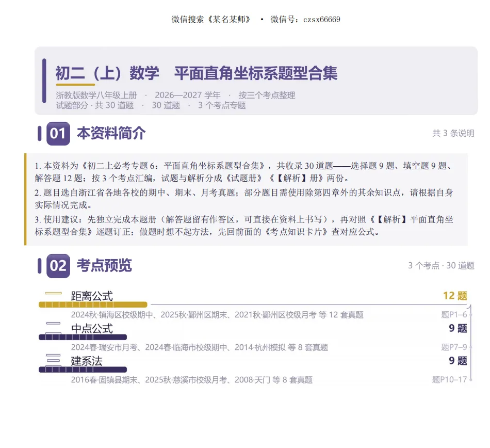490x448 pixels.
Task: Click the summary 3 个考点 · 30 道题
Action: 441,266
